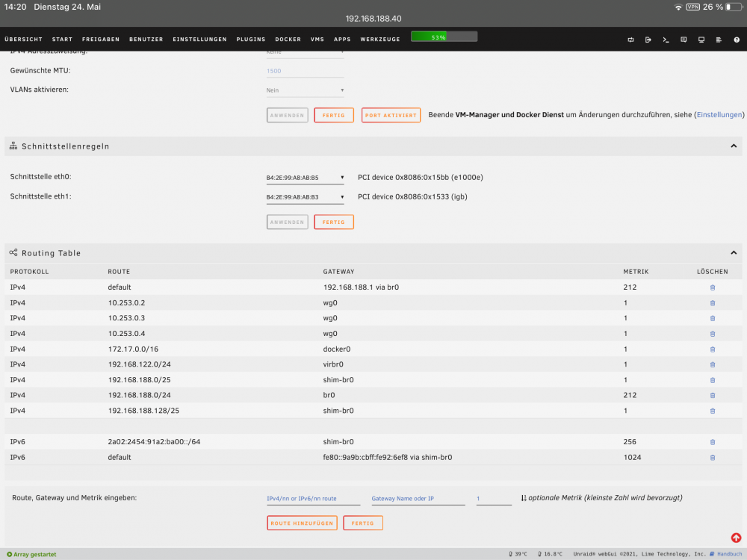Delete the 10.253.0.2 route

[x=712, y=303]
